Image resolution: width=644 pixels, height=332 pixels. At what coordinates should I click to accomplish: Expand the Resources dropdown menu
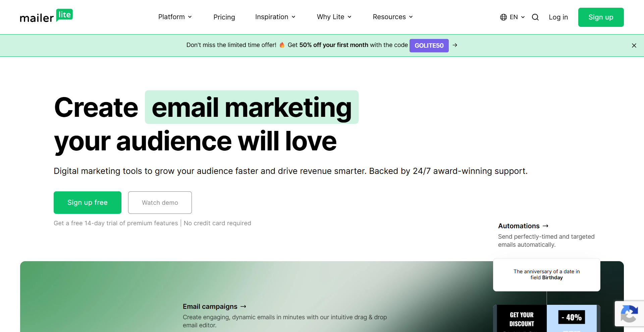[x=393, y=17]
